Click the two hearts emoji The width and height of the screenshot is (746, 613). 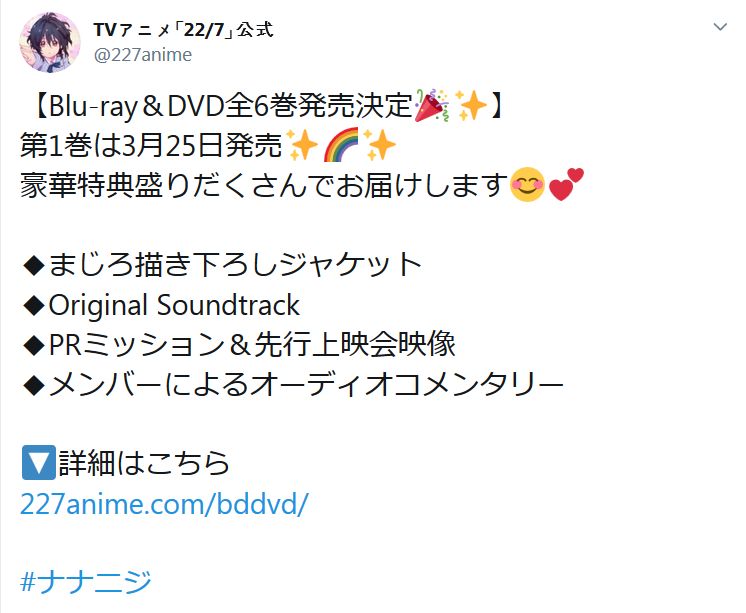point(566,184)
